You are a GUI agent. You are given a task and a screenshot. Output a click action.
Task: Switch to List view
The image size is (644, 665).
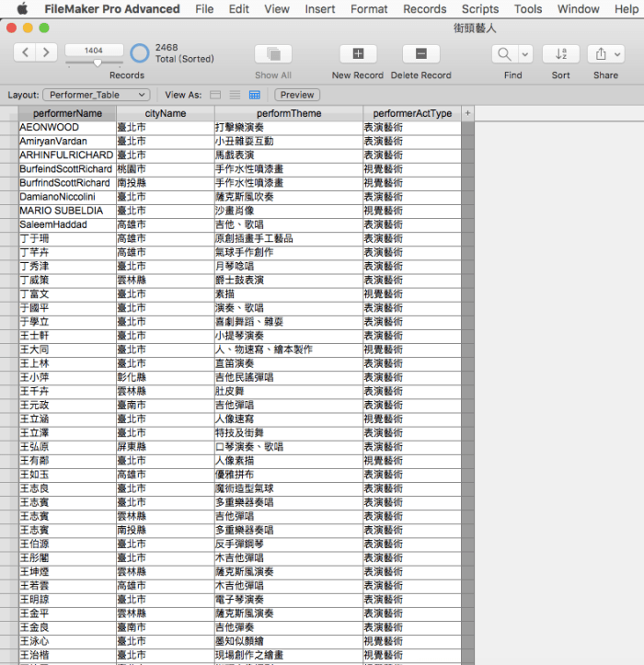pos(235,95)
